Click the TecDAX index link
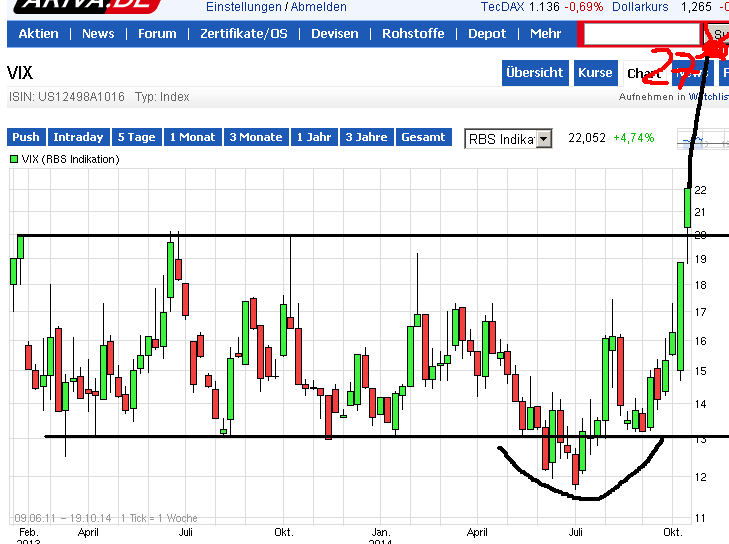Viewport: 729px width, 544px height. pos(502,7)
